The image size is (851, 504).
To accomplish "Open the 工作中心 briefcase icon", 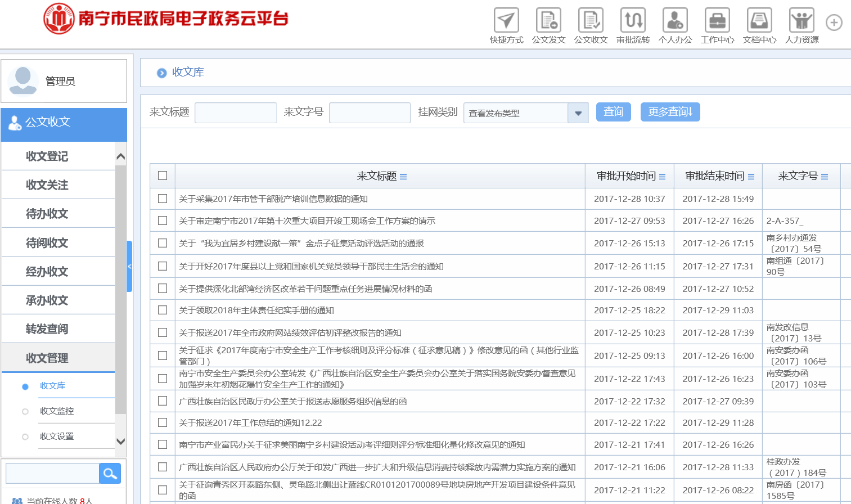I will 717,21.
